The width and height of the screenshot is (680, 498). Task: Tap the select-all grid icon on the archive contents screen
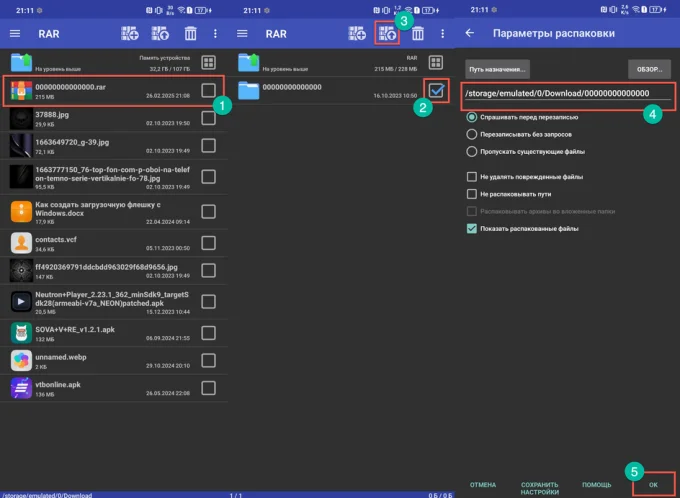[436, 62]
